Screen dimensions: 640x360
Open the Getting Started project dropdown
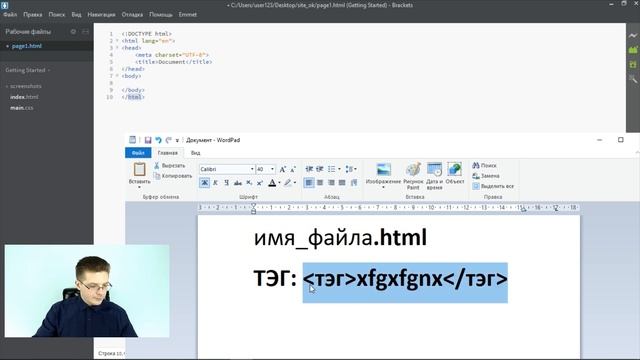point(28,70)
